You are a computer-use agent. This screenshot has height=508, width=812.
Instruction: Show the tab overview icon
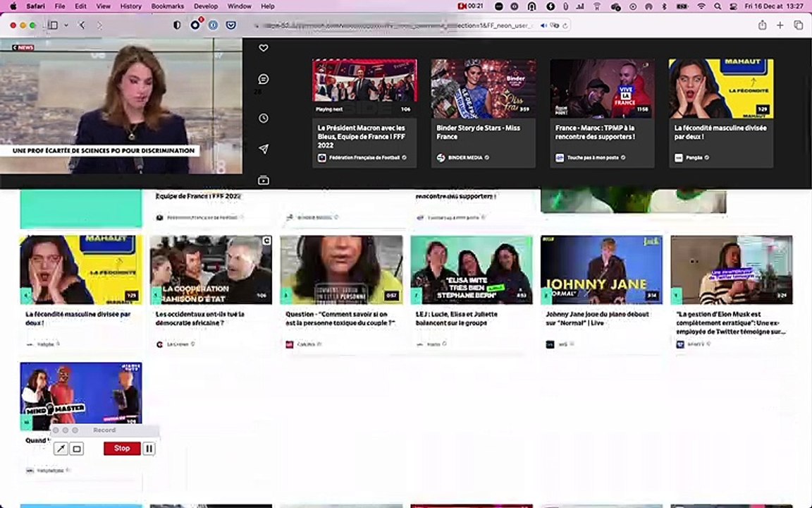click(x=798, y=25)
